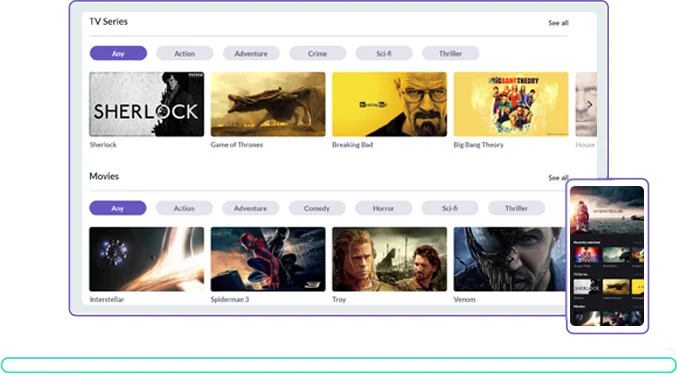
Task: Click the 'Interstellar' title under the movie poster
Action: (x=107, y=299)
